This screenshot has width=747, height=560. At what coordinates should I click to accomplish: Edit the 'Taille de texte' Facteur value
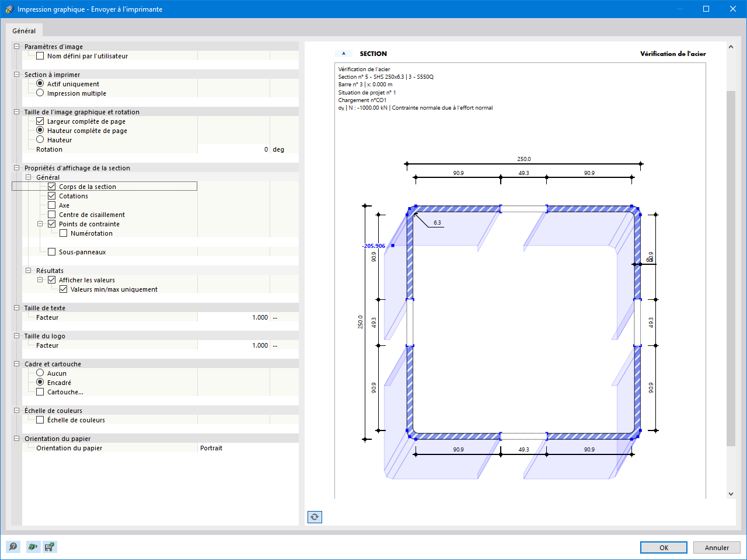click(233, 317)
